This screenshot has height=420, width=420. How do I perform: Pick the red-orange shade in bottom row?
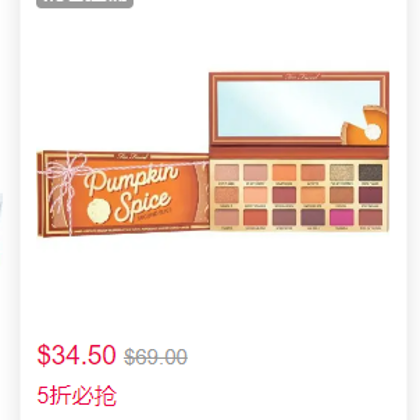coord(255,218)
